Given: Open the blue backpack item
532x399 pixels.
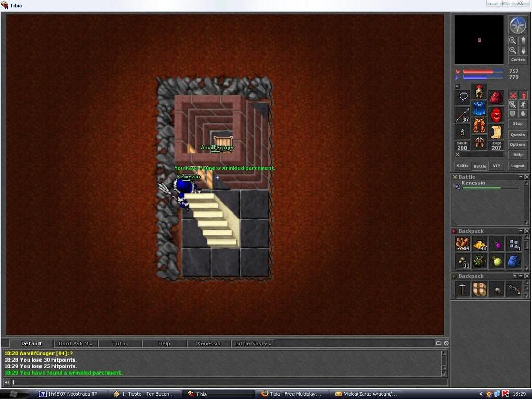Looking at the screenshot, I should pyautogui.click(x=514, y=261).
